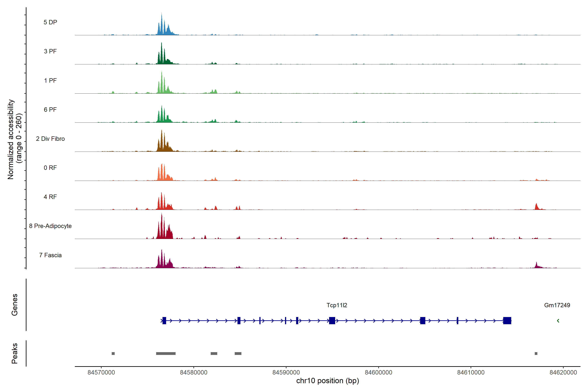Click the first exon block of Tcp11l2

click(x=164, y=320)
